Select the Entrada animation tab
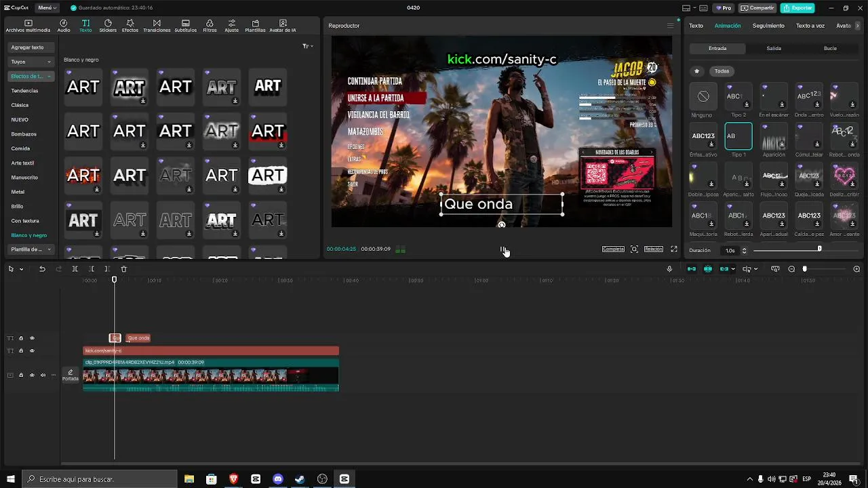Viewport: 868px width, 488px height. (x=717, y=49)
